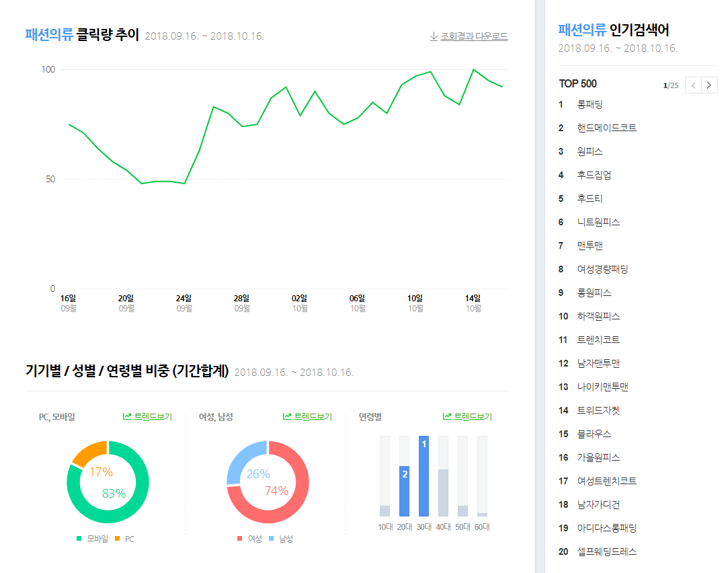Click the 1/25 page indicator
728x573 pixels.
click(x=671, y=85)
